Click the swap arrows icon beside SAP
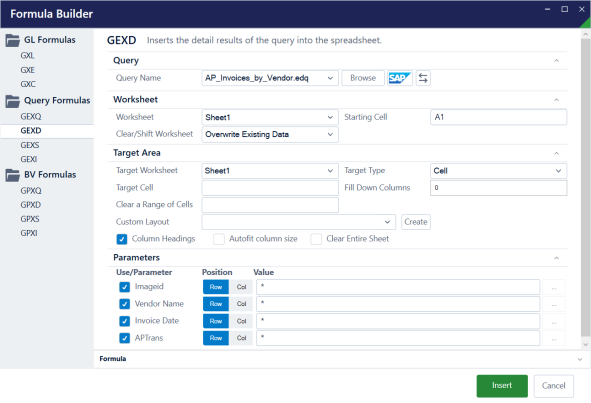 click(423, 78)
